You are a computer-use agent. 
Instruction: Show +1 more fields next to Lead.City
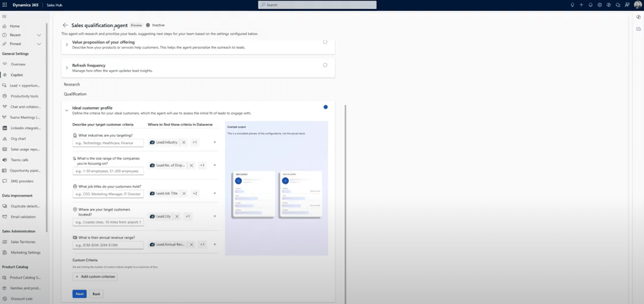188,216
